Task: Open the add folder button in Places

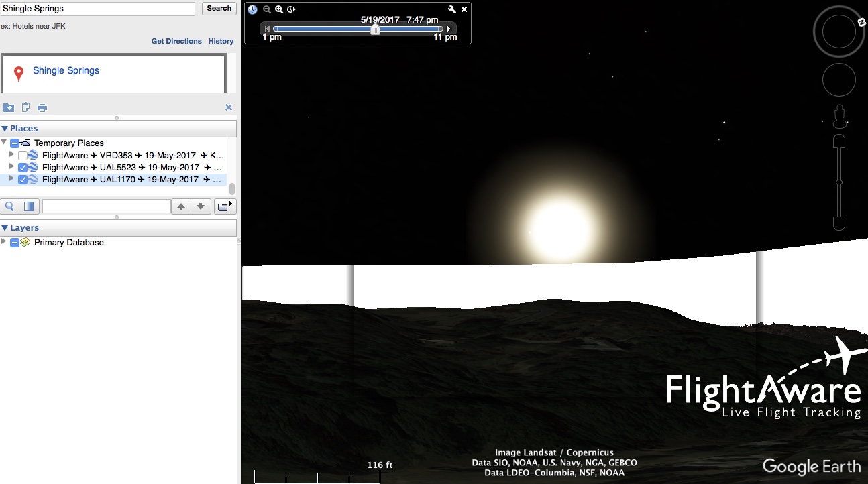Action: 223,206
